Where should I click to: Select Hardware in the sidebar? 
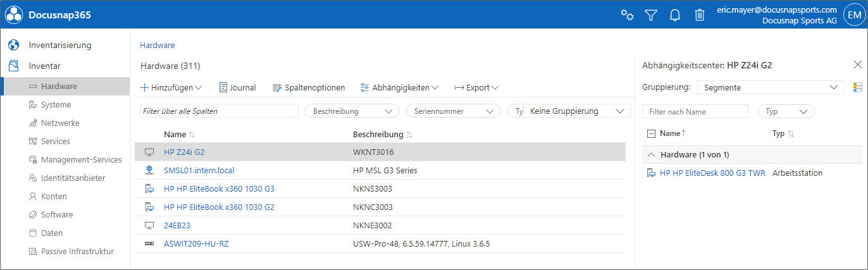(59, 87)
